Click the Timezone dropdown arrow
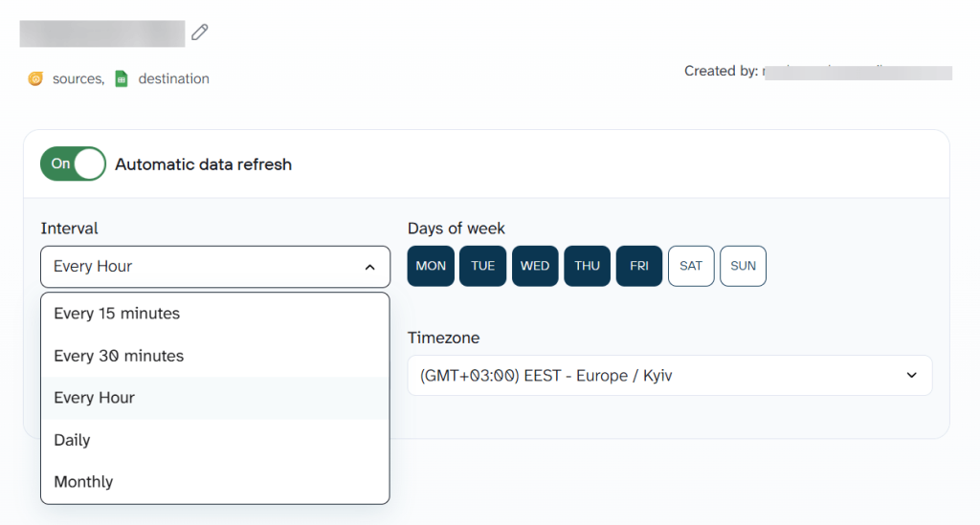This screenshot has height=525, width=980. click(911, 376)
